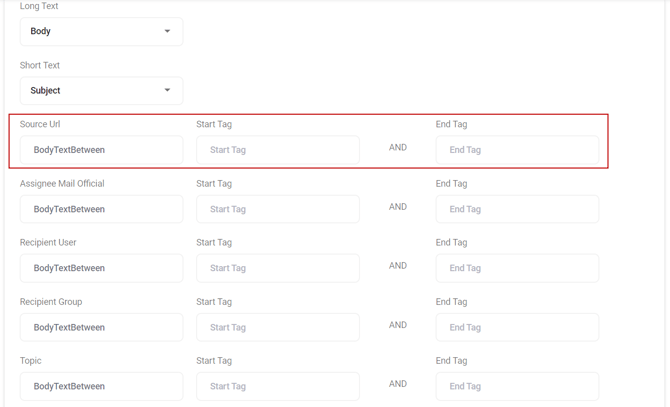Screen dimensions: 670x407
Task: Open the Long Text dropdown arrow
Action: tap(167, 32)
